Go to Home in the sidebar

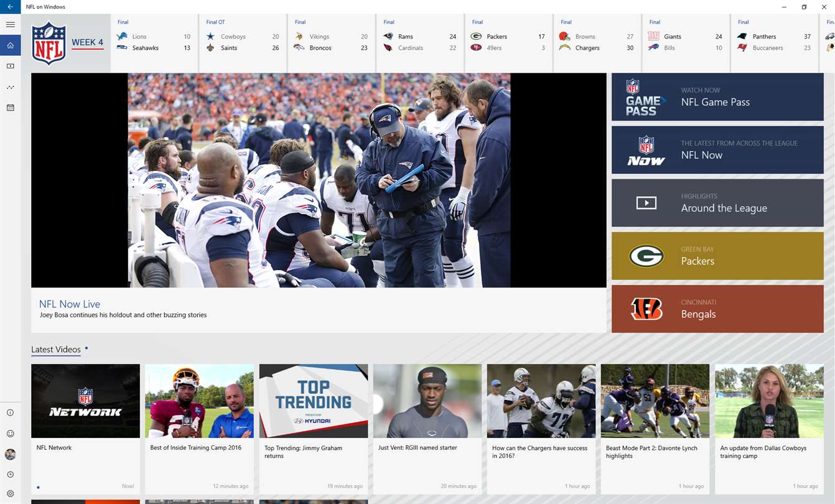click(x=10, y=45)
